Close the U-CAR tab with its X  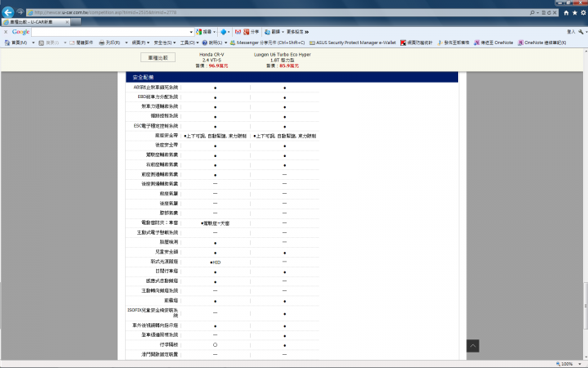click(x=67, y=22)
